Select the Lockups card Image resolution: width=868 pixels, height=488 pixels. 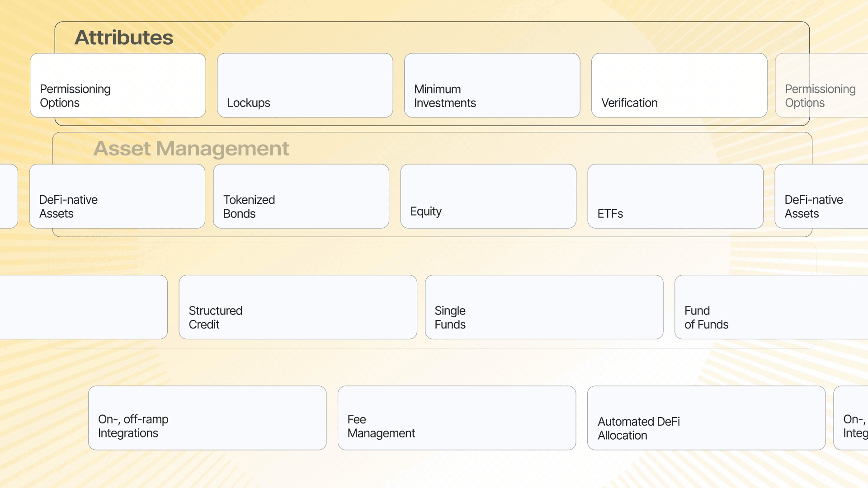(x=305, y=85)
